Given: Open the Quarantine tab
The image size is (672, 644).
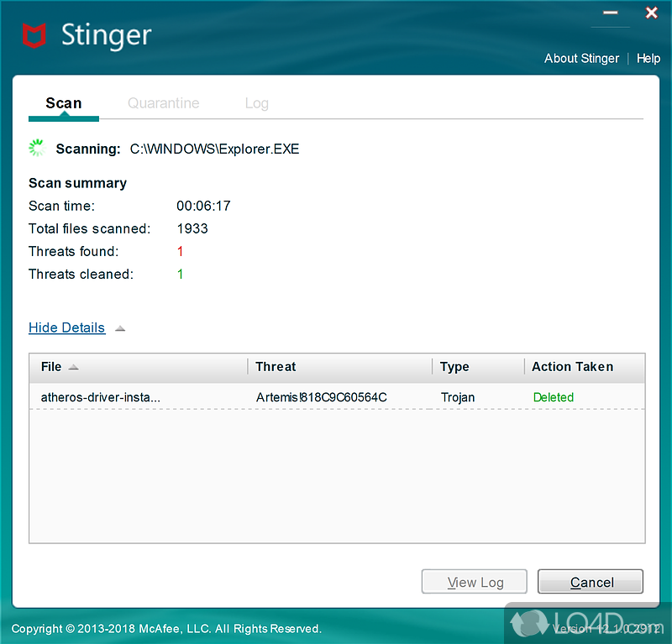Looking at the screenshot, I should click(163, 103).
